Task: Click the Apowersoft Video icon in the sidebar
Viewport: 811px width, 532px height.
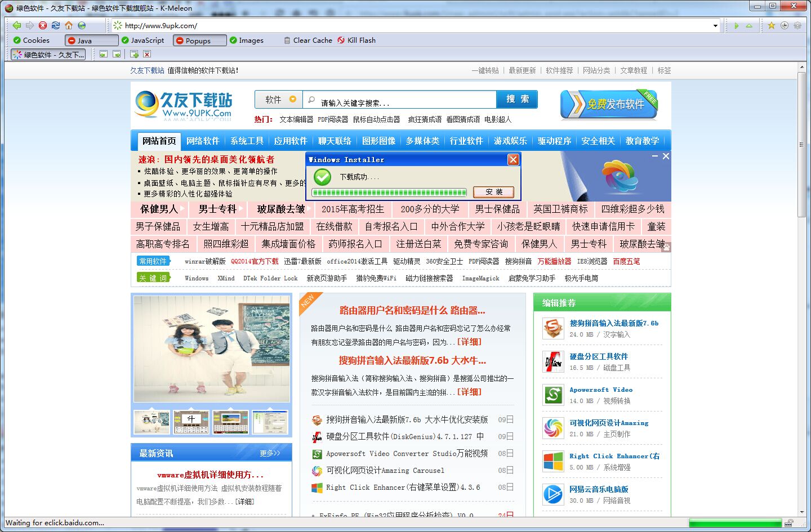Action: 553,395
